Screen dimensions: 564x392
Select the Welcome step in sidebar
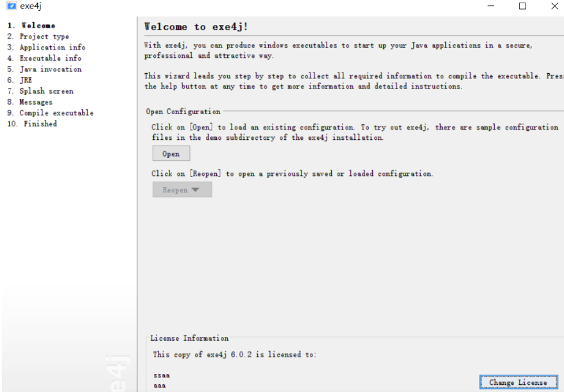tap(31, 26)
